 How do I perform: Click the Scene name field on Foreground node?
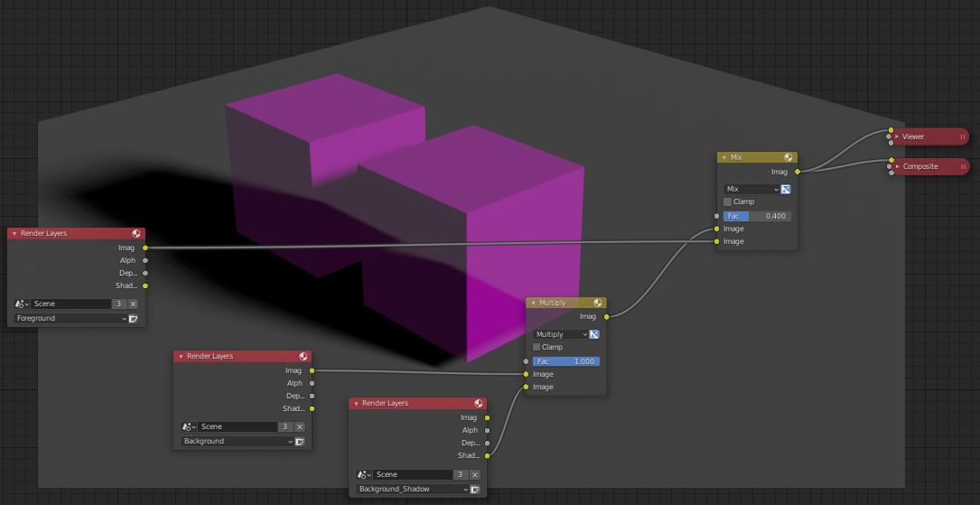click(70, 304)
